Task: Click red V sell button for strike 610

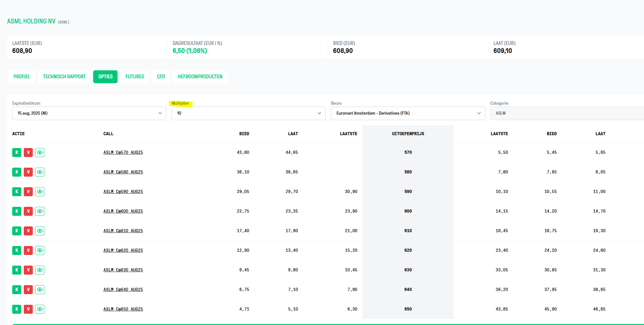Action: 28,231
